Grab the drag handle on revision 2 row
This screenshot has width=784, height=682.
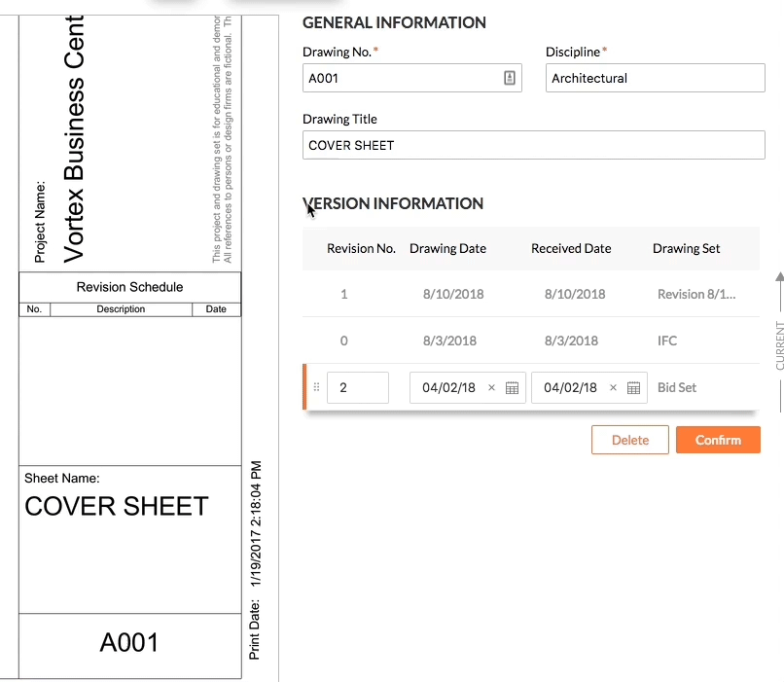click(316, 387)
